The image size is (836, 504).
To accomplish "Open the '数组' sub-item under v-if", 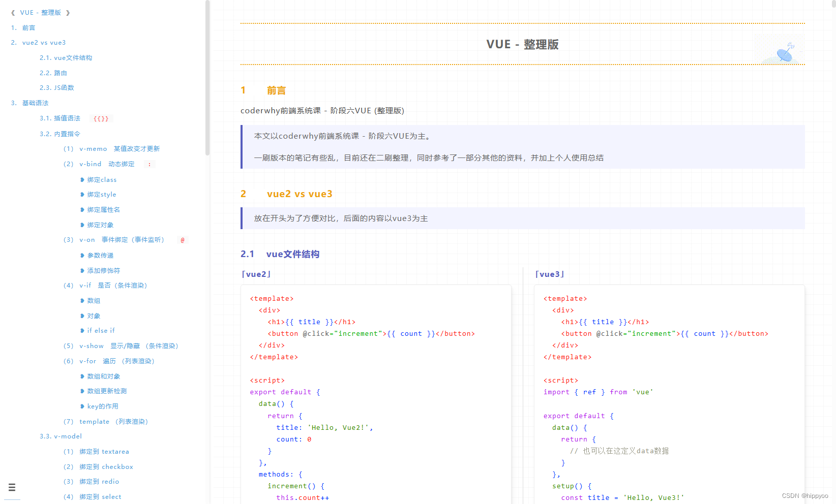I will coord(94,301).
